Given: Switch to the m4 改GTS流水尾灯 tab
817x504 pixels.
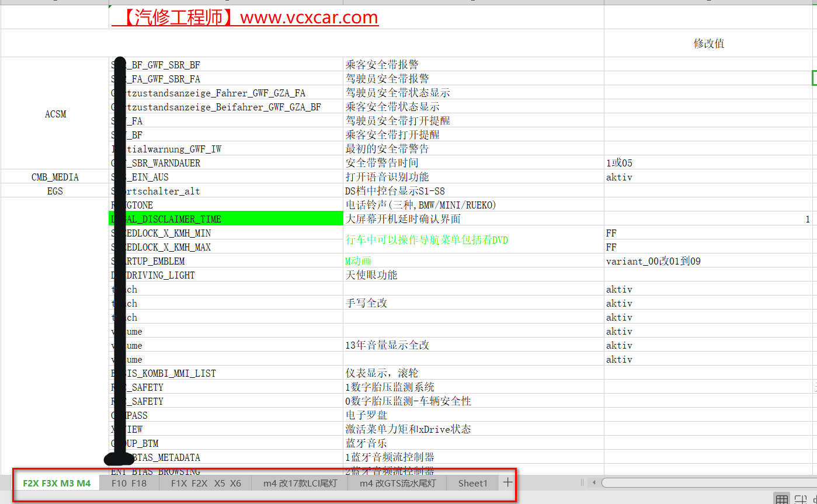Looking at the screenshot, I should 397,483.
